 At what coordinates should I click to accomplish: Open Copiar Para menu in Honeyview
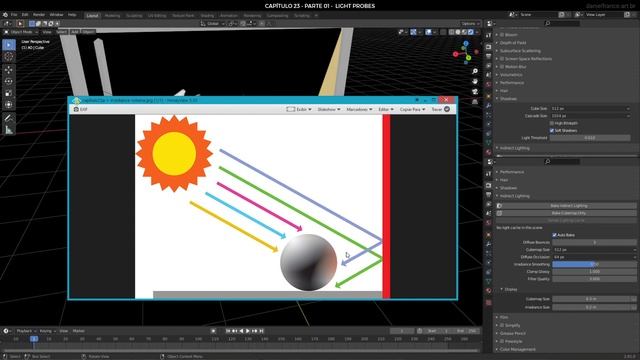click(x=412, y=109)
